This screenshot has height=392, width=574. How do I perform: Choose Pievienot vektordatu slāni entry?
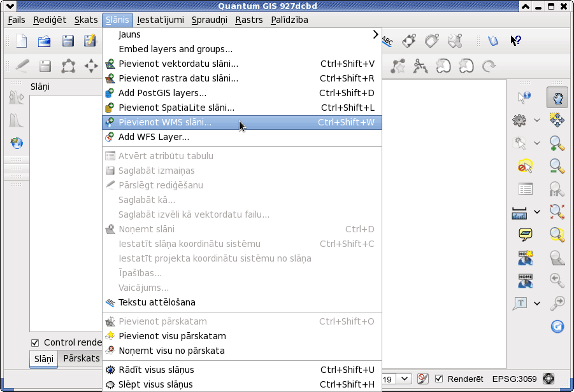tap(242, 64)
